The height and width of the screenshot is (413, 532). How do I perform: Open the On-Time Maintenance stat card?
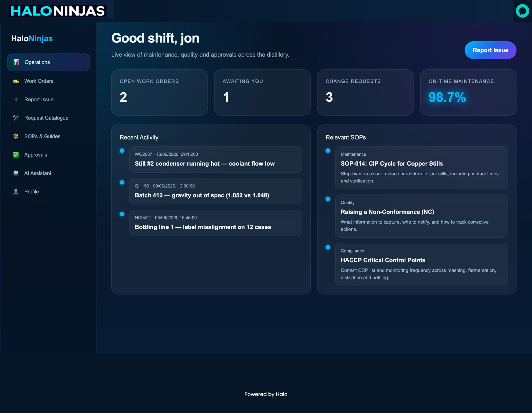(468, 92)
